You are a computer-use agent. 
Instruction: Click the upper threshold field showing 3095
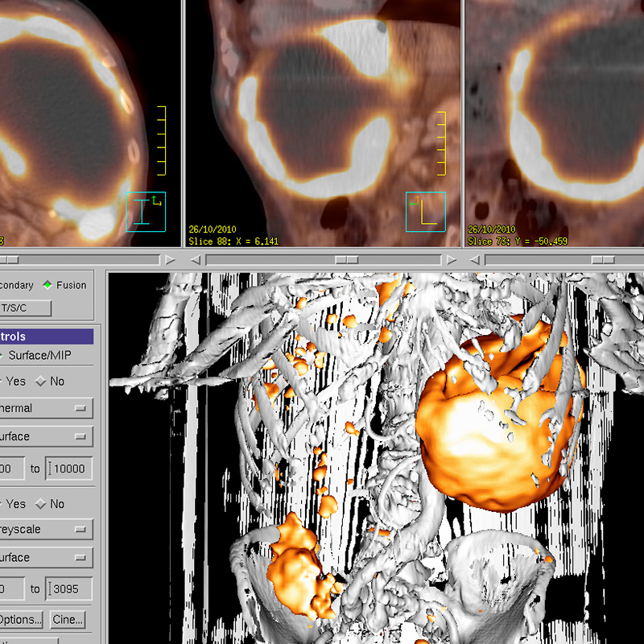point(68,589)
